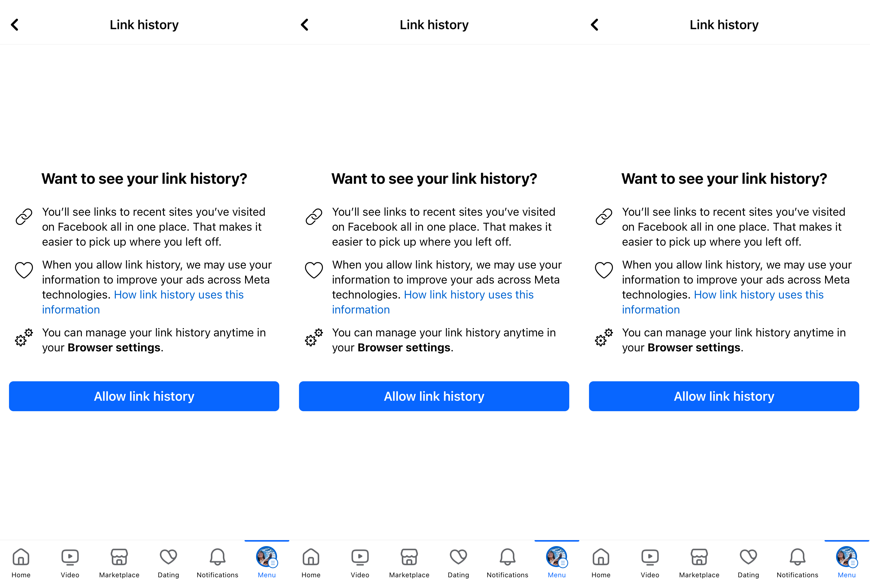Click Allow link history in left panel
This screenshot has width=870, height=588.
click(x=144, y=396)
